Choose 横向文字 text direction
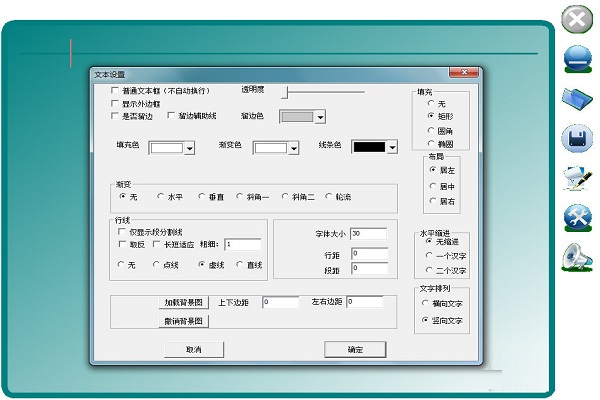Viewport: 600px width, 400px height. (425, 303)
